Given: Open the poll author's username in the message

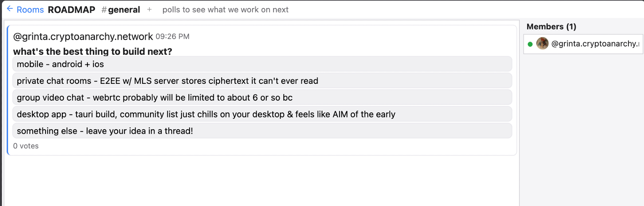Looking at the screenshot, I should pos(83,36).
